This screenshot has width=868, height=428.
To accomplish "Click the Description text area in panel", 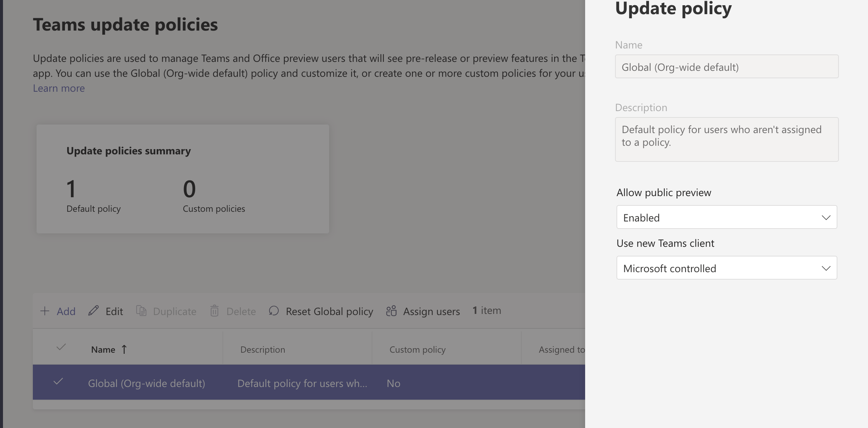I will click(727, 139).
